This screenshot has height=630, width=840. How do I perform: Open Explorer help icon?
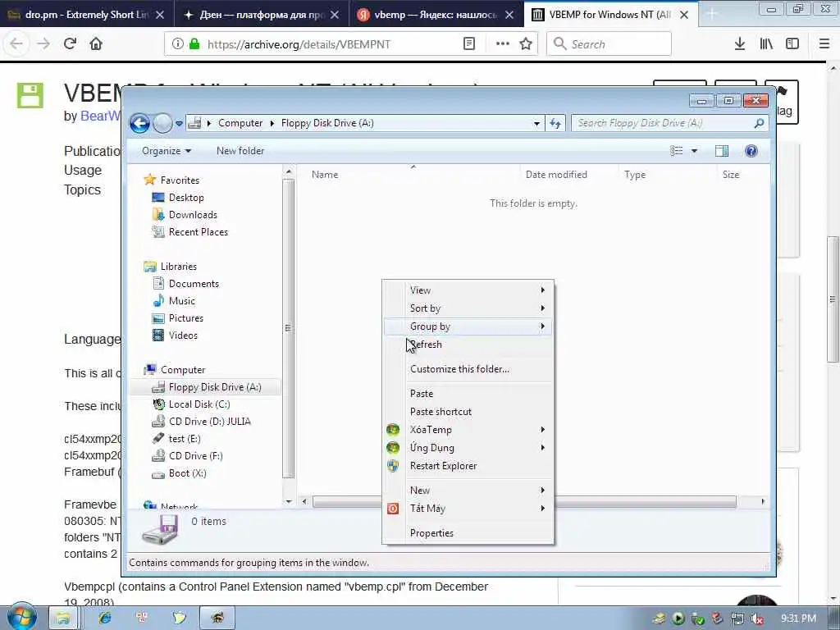(x=751, y=151)
